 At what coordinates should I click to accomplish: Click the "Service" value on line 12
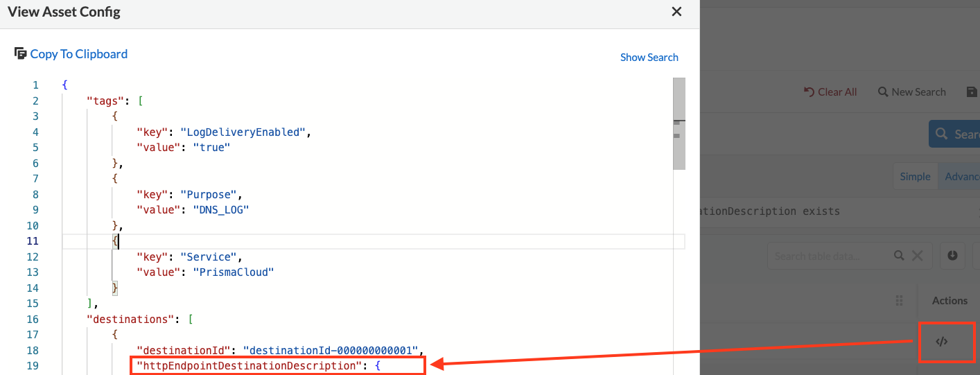210,256
